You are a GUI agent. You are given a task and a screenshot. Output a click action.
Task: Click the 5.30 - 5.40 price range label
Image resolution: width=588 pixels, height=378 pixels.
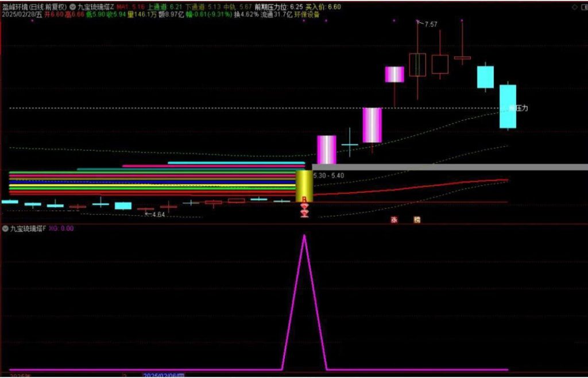(x=330, y=174)
